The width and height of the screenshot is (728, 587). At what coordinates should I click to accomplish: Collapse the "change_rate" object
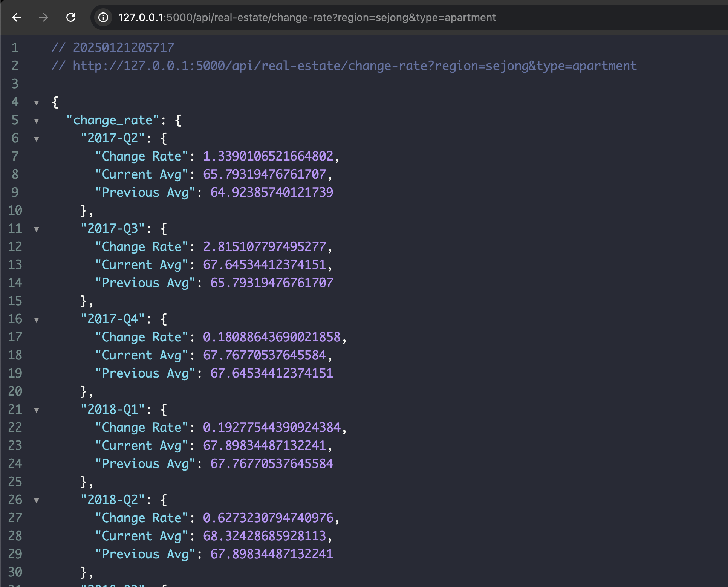37,121
